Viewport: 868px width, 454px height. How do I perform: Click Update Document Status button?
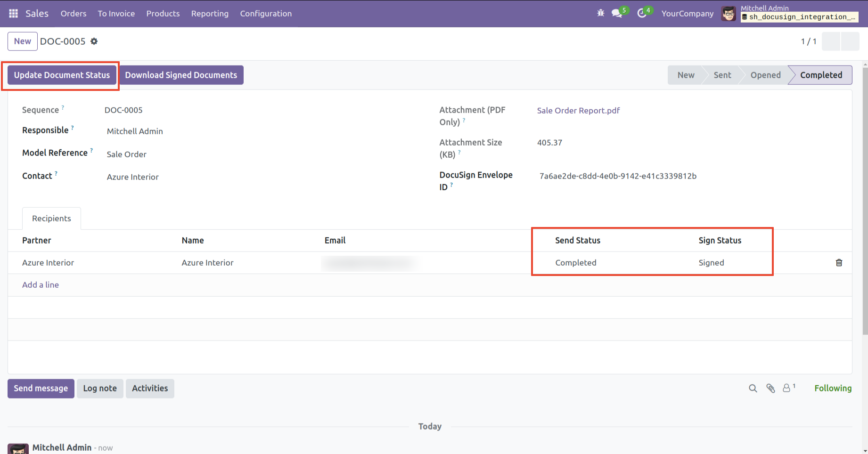click(x=62, y=75)
